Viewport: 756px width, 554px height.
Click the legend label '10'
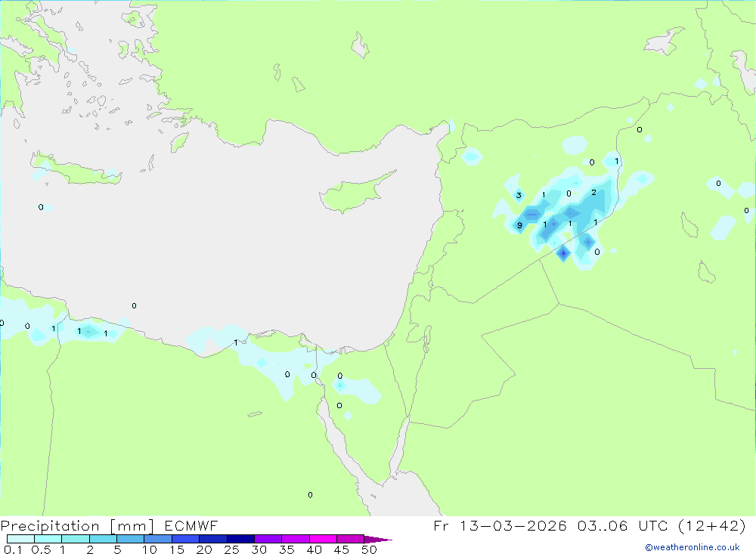150,549
